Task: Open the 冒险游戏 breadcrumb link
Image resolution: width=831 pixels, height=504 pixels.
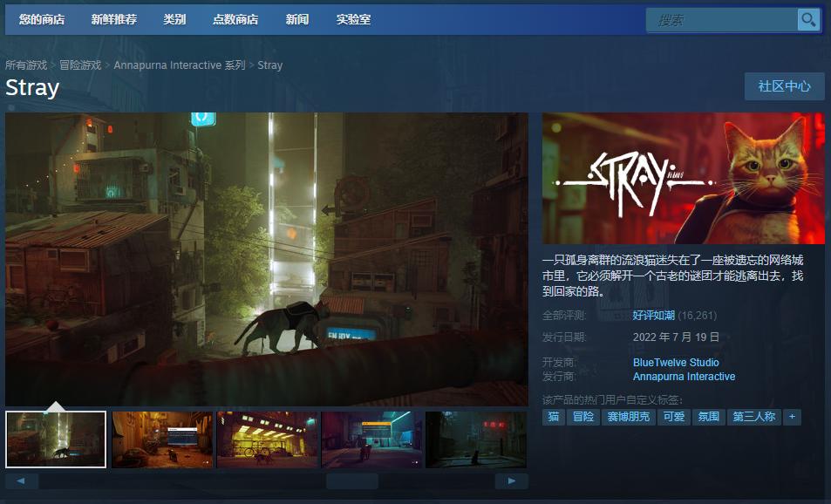Action: (x=80, y=65)
